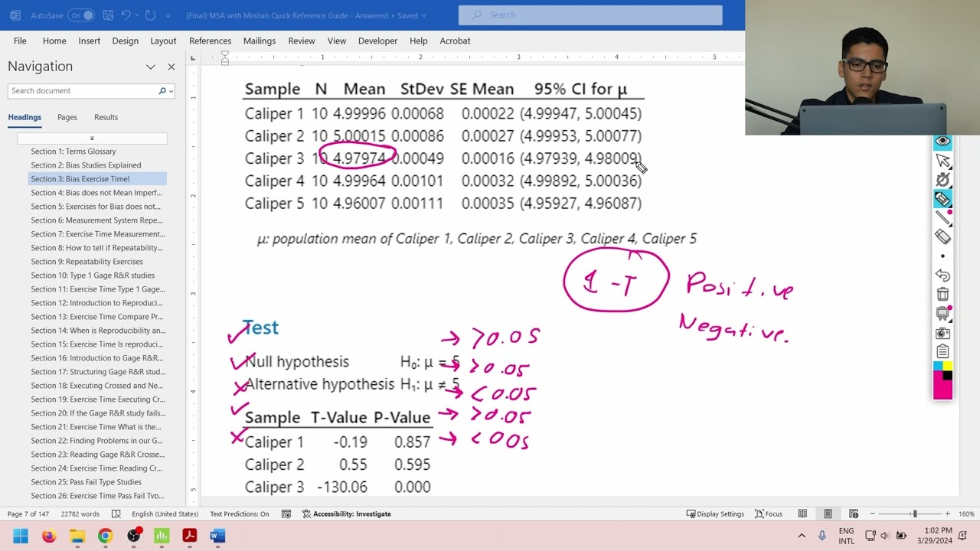Viewport: 980px width, 551px height.
Task: Close the Navigation pane
Action: coord(171,67)
